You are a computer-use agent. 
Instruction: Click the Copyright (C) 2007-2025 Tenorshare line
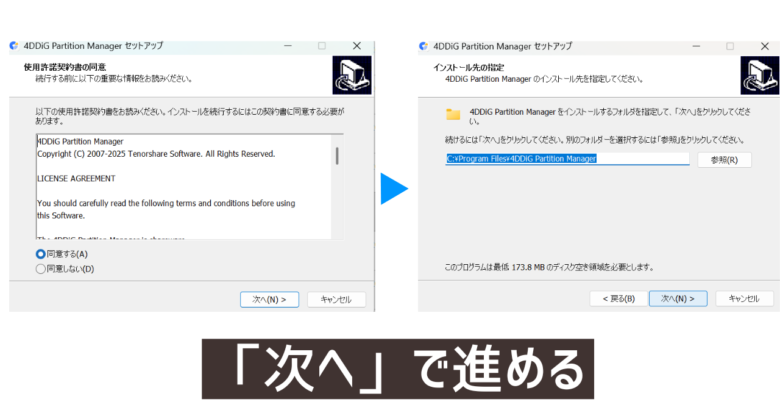(x=156, y=154)
